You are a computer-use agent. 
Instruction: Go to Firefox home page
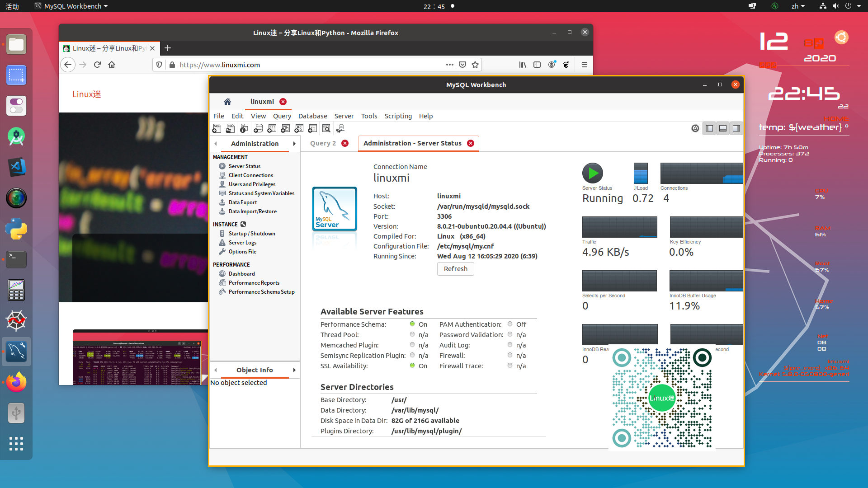(112, 65)
